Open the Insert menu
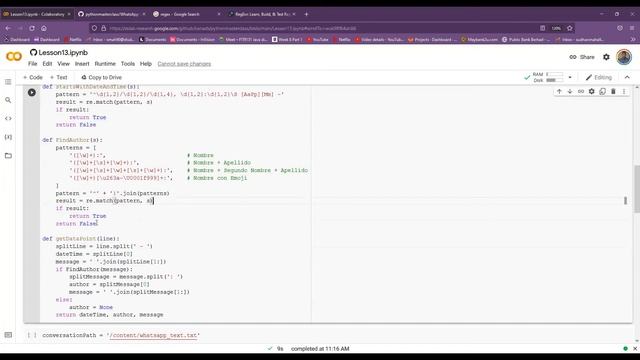The width and height of the screenshot is (640, 360). pyautogui.click(x=82, y=64)
